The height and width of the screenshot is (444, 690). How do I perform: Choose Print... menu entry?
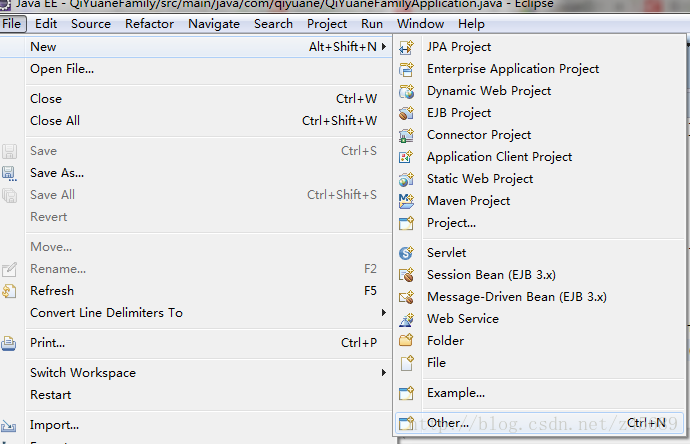[x=196, y=342]
